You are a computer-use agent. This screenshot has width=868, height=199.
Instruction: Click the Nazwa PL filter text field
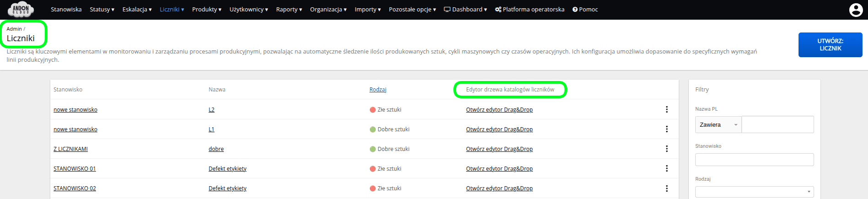(777, 124)
